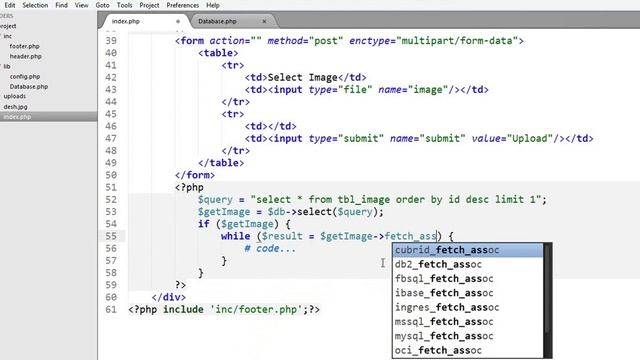Click line number 55 in the gutter
The image size is (640, 360).
[x=111, y=236]
